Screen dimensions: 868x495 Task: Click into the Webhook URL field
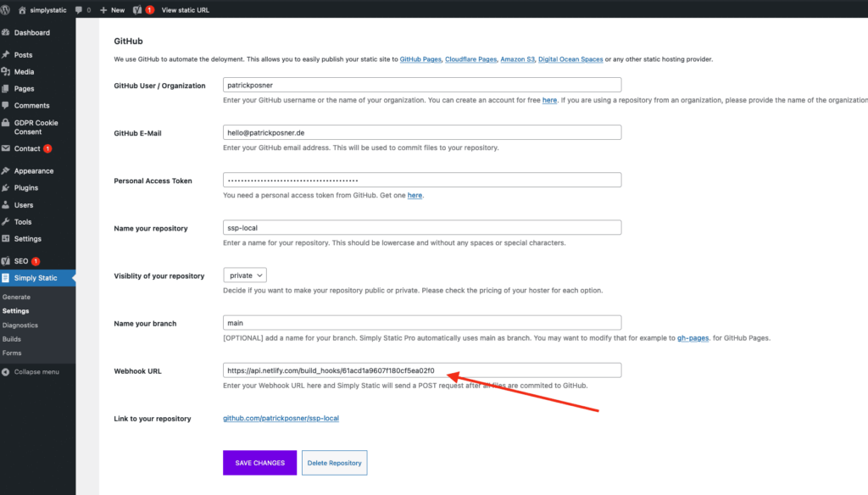(x=422, y=370)
